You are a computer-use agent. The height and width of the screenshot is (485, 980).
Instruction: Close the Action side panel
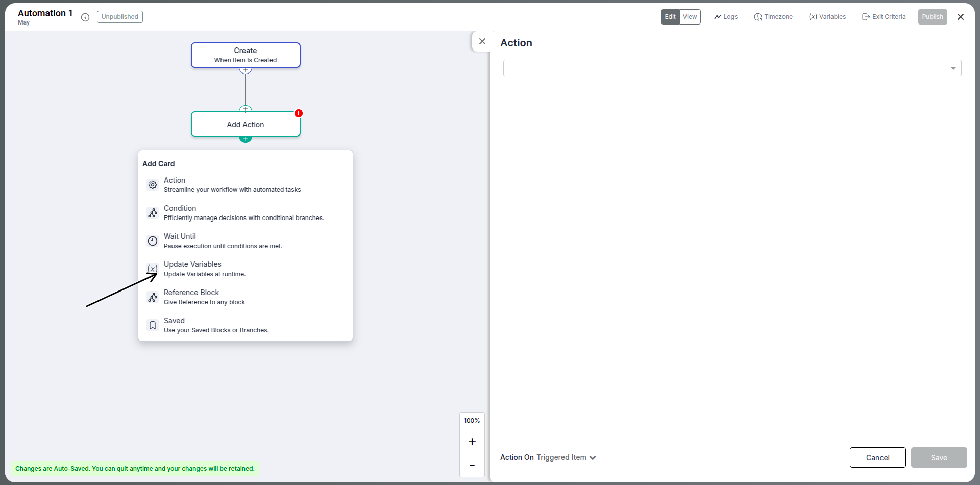coord(482,41)
